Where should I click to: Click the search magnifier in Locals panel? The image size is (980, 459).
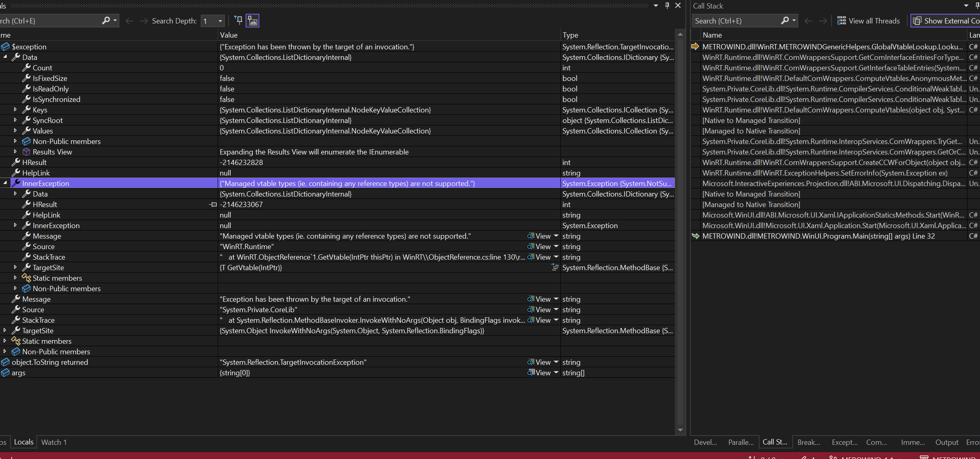click(106, 21)
